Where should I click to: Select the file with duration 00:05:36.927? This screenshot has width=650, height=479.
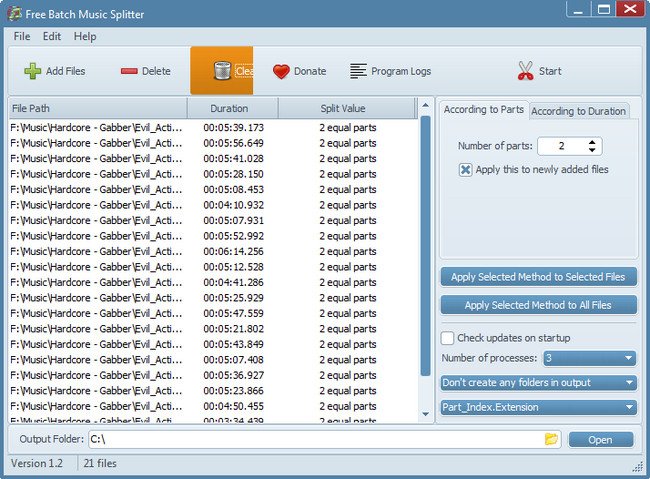tap(213, 375)
